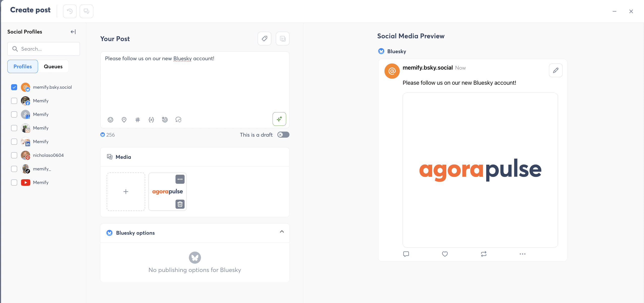Screen dimensions: 644x303
Task: Check the Instagram Memify profile checkbox
Action: point(14,128)
